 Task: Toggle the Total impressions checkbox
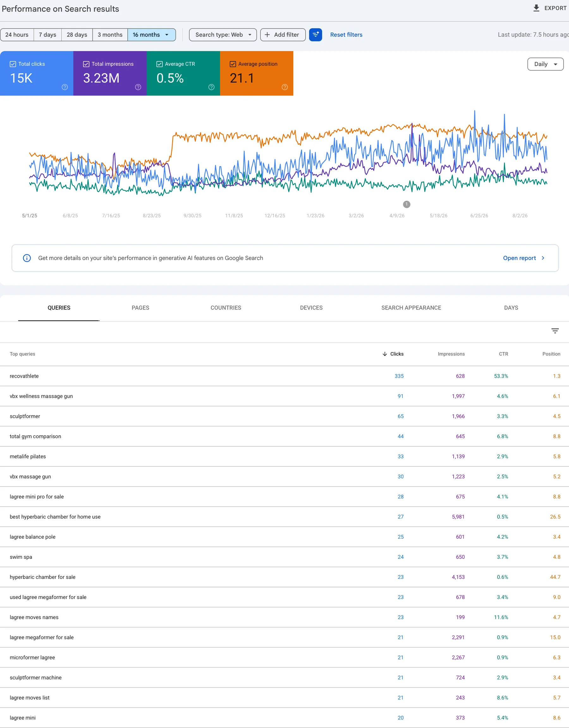pyautogui.click(x=86, y=64)
